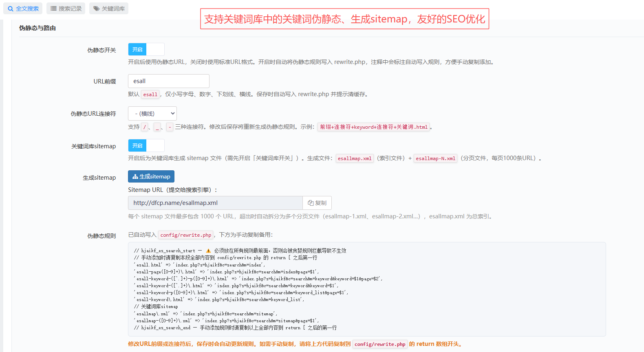Image resolution: width=644 pixels, height=352 pixels.
Task: Open the 全文搜索 tab
Action: [23, 9]
